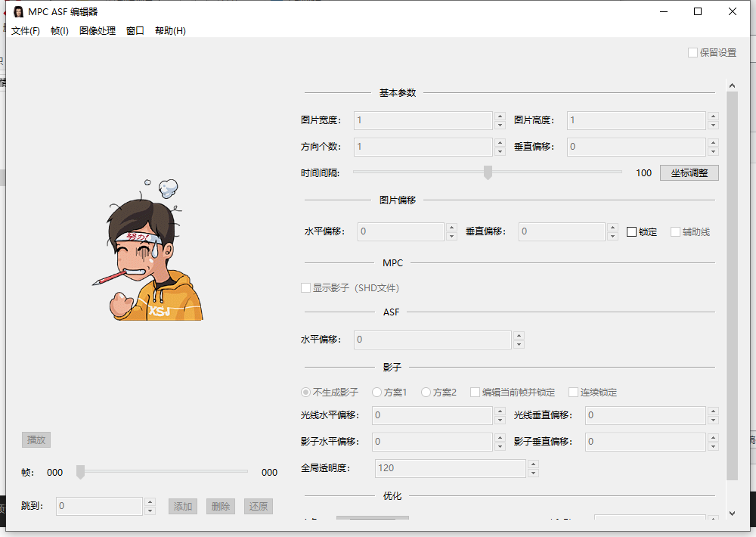Click the 跳到 input field
Screen dimensions: 756x537
[99, 506]
